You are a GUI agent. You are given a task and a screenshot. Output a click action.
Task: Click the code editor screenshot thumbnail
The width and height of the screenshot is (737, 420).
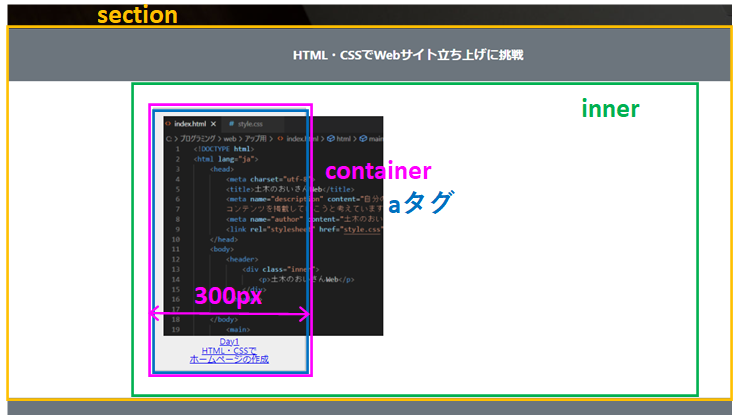(x=273, y=226)
